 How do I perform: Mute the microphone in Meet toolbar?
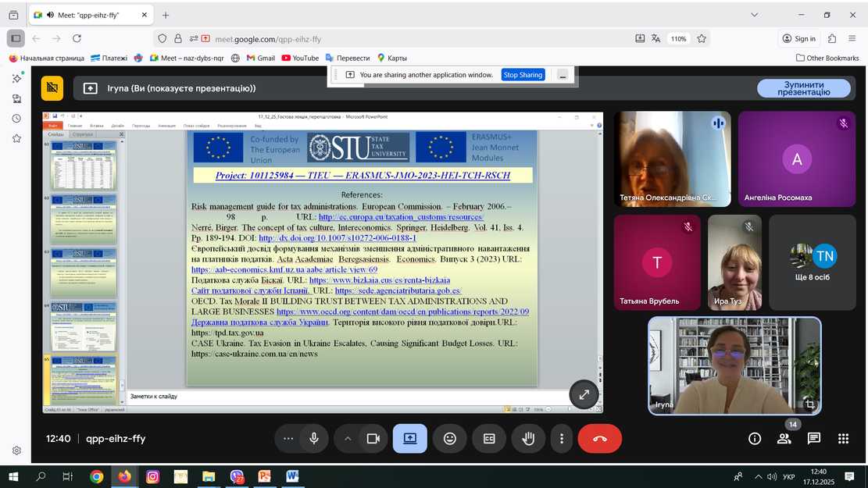(314, 439)
